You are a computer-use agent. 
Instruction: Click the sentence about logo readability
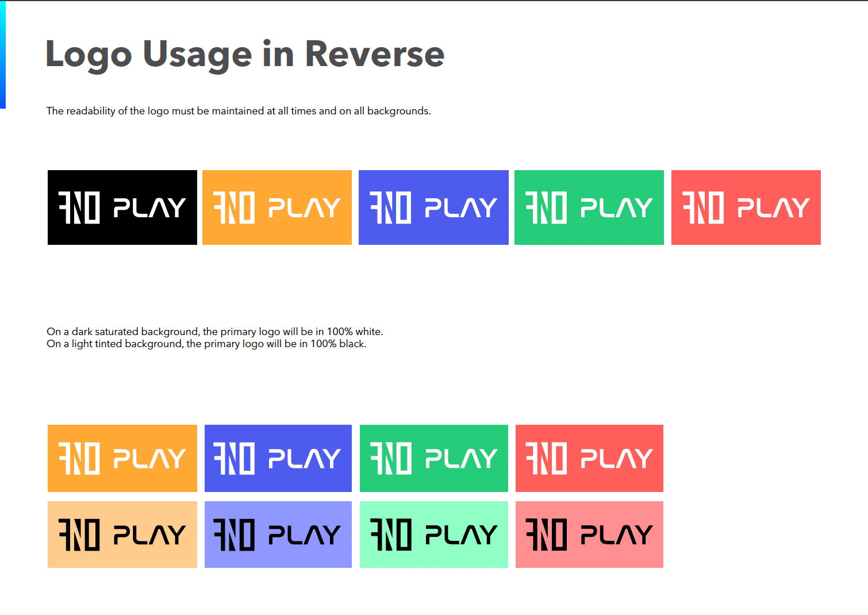239,111
